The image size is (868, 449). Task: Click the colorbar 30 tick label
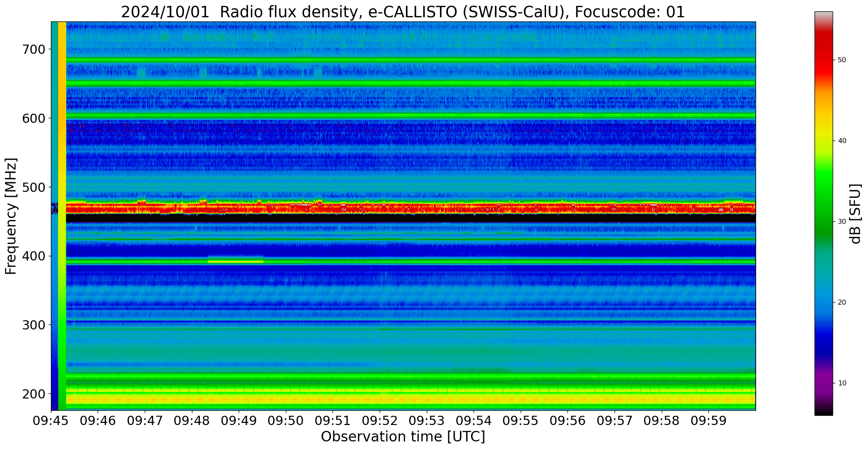tap(842, 222)
